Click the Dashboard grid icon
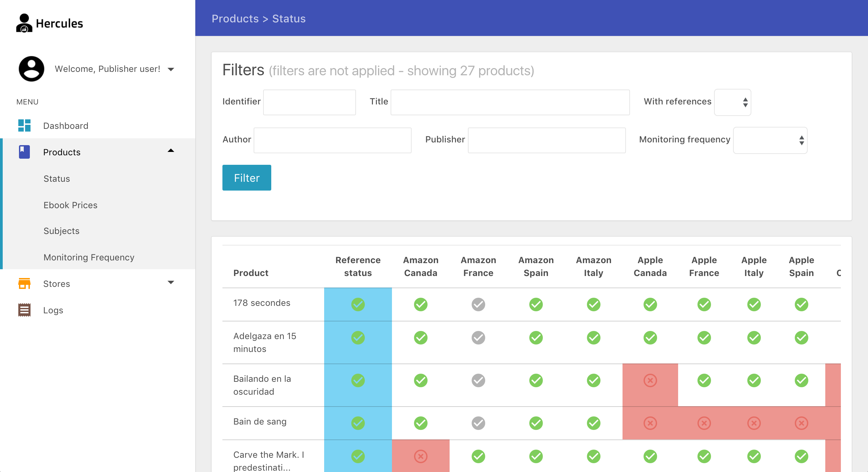Screen dimensions: 868x472 tap(24, 125)
